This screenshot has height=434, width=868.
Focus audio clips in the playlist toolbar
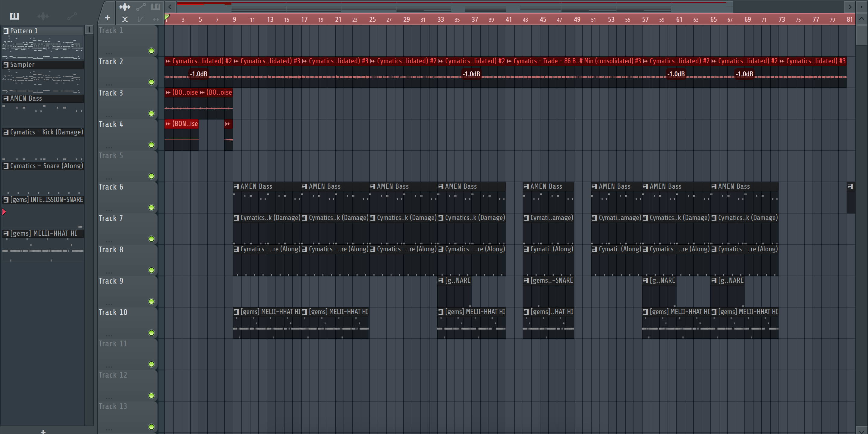point(125,6)
